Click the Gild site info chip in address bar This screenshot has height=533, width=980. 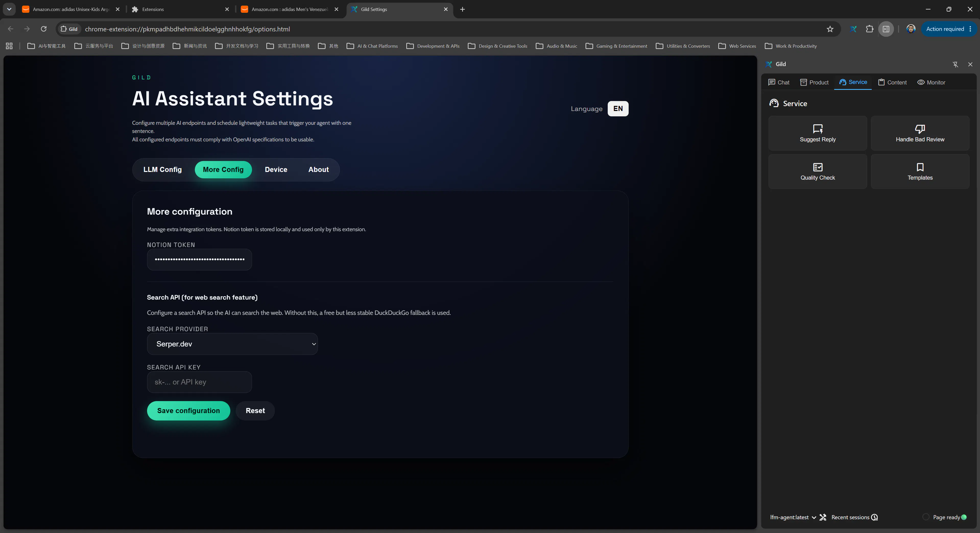[x=69, y=29]
